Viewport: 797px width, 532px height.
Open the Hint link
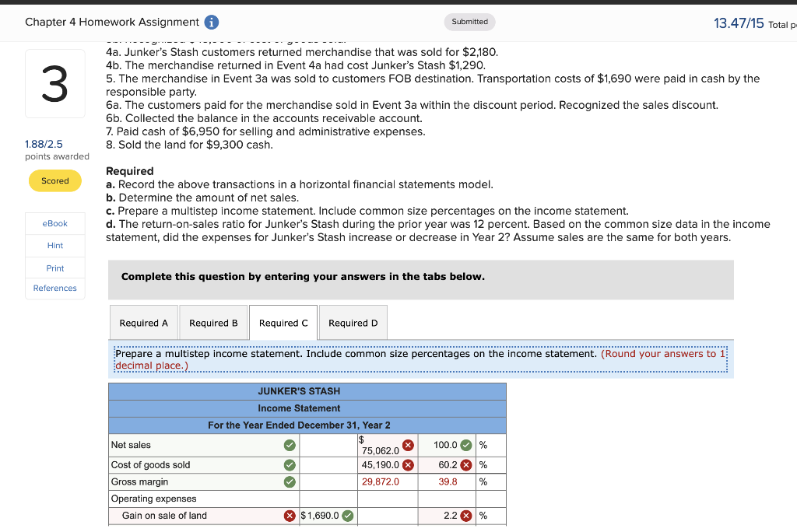point(55,246)
